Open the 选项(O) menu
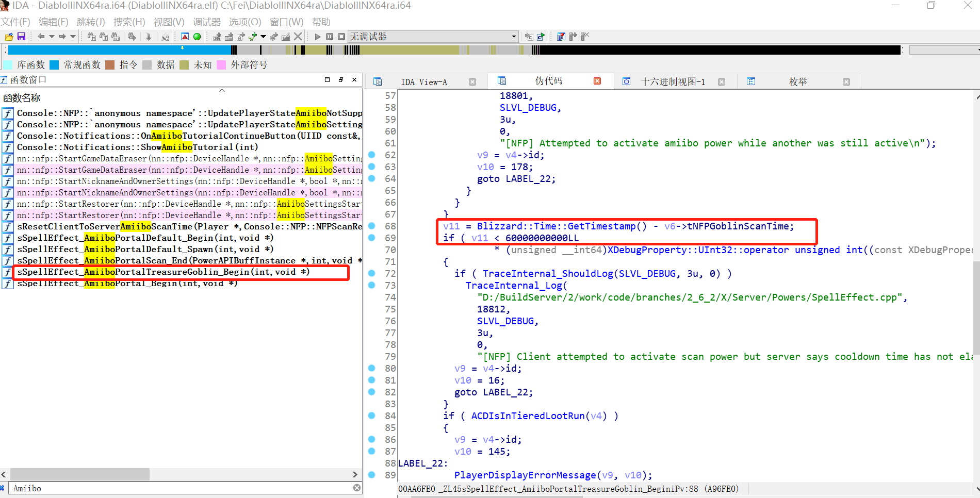Image resolution: width=980 pixels, height=498 pixels. pos(245,22)
